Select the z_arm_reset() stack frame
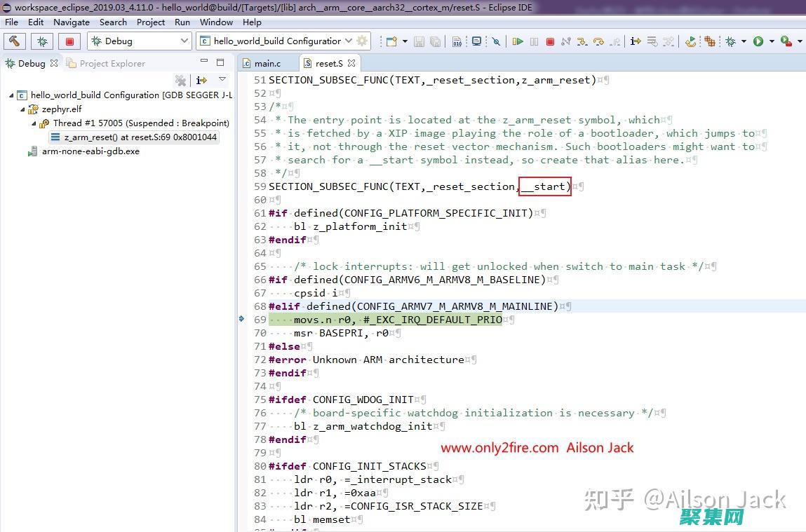The height and width of the screenshot is (532, 806). [x=140, y=137]
